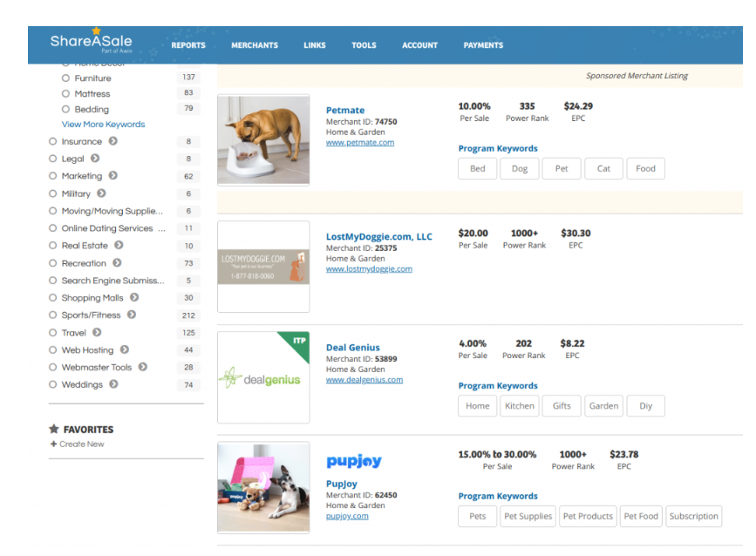Click the Pet Supplies keyword button
The height and width of the screenshot is (556, 756).
(x=528, y=516)
